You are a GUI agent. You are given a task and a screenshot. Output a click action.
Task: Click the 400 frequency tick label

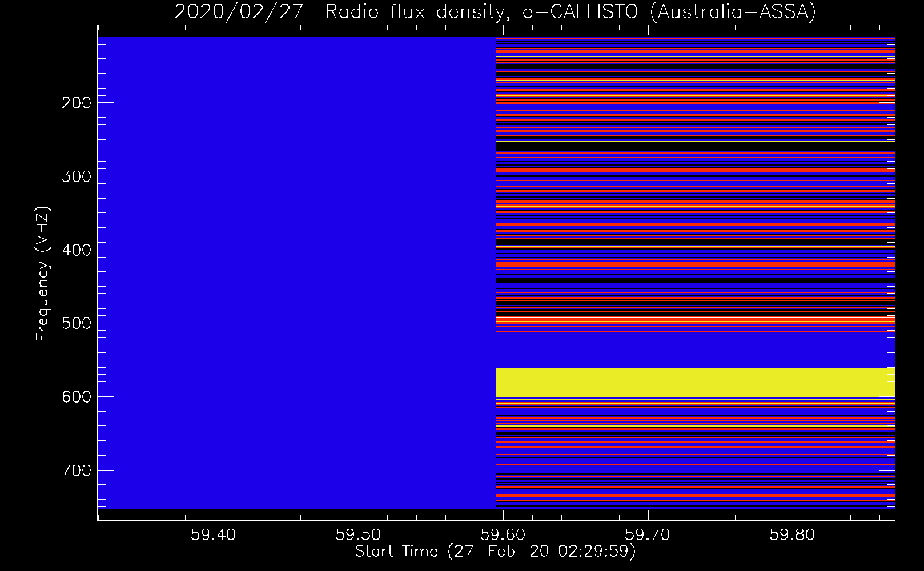(77, 250)
